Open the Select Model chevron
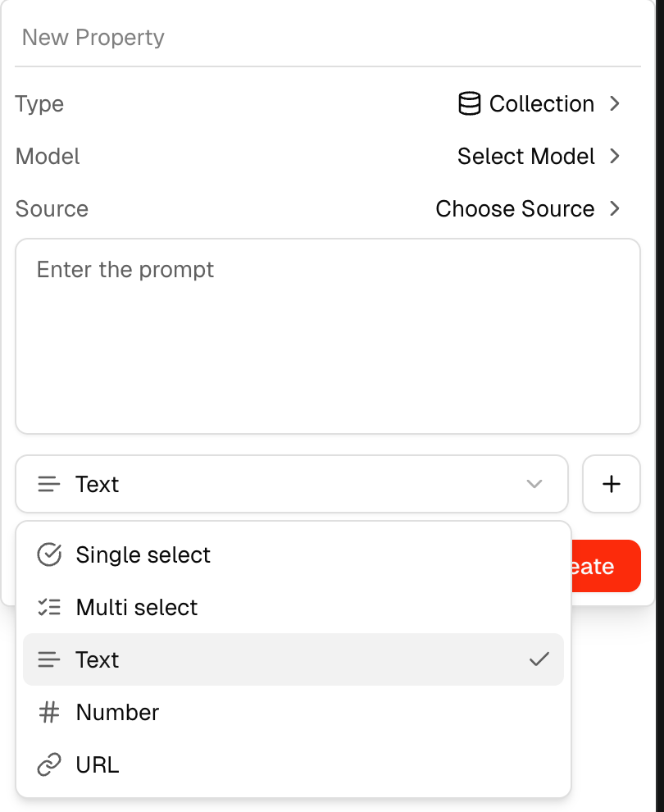This screenshot has height=812, width=664. pyautogui.click(x=615, y=156)
